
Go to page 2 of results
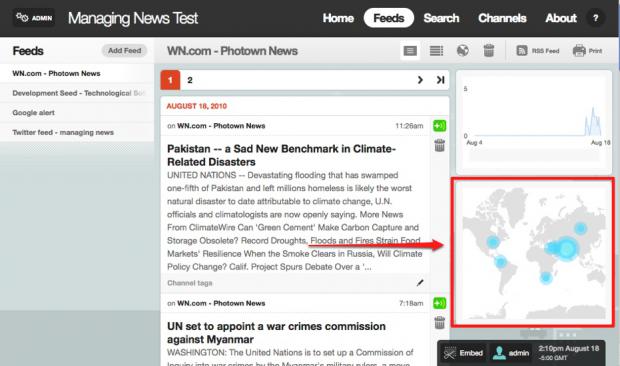pos(190,80)
